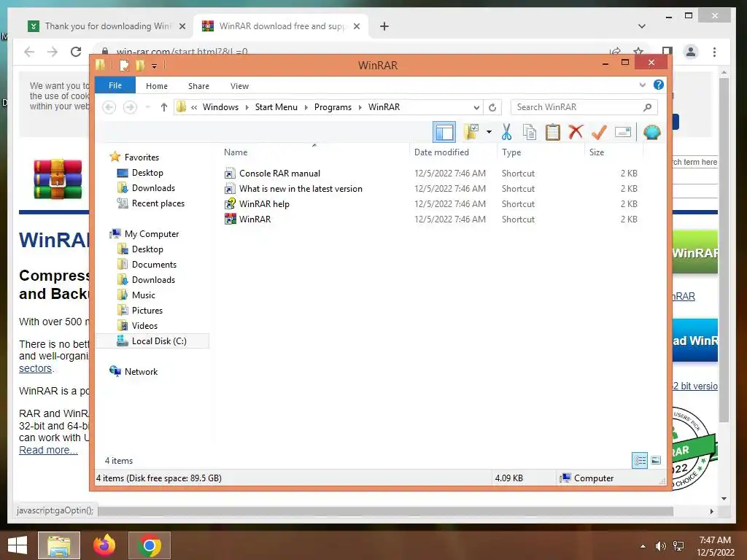Sort files by Name column
747x560 pixels.
(236, 152)
